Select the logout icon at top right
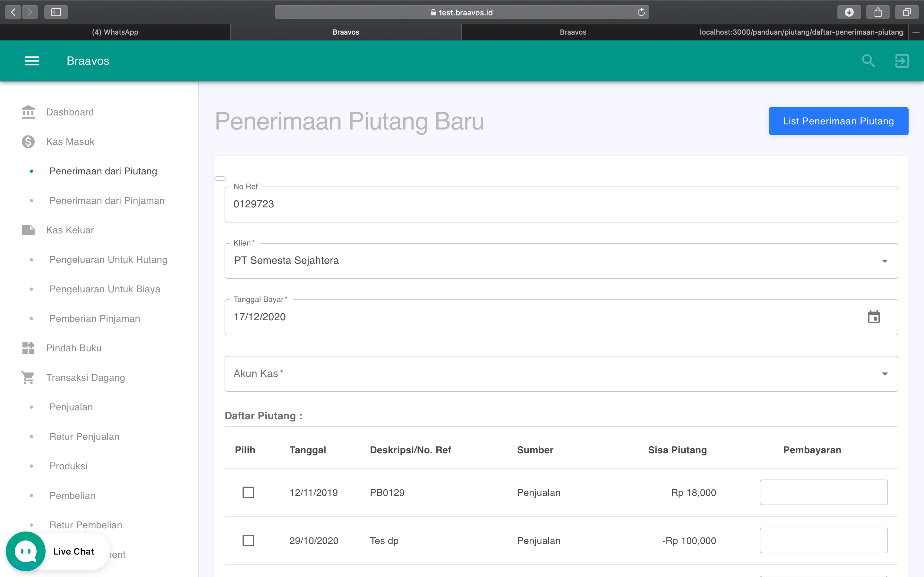 (x=902, y=61)
